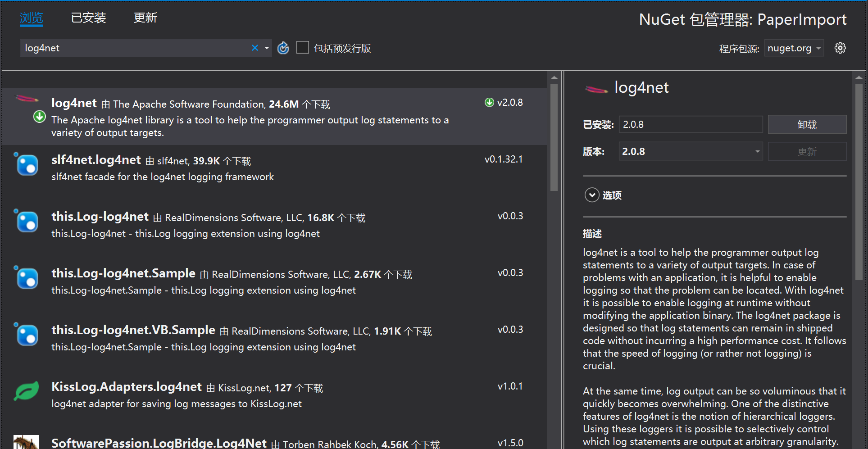Click the this.Log-log4net.VB.Sample package title

pos(133,330)
